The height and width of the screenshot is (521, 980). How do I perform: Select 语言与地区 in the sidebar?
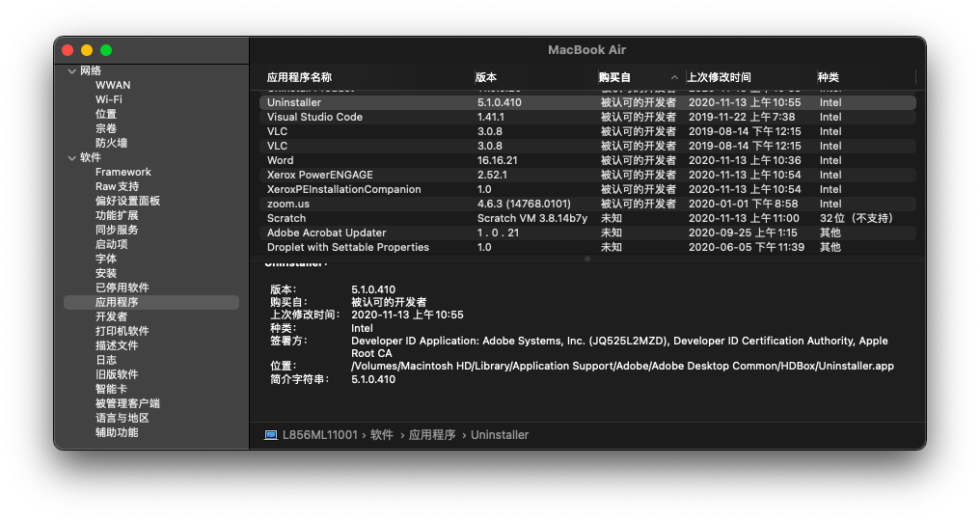pos(122,418)
